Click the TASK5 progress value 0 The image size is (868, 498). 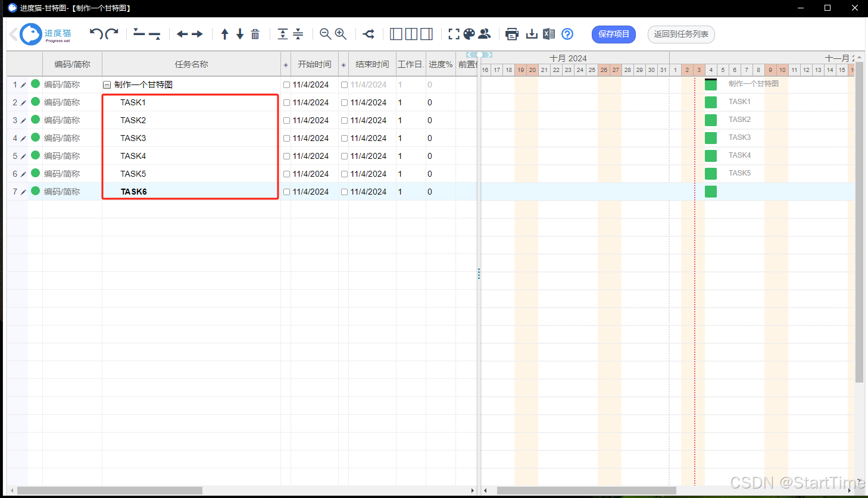point(430,174)
